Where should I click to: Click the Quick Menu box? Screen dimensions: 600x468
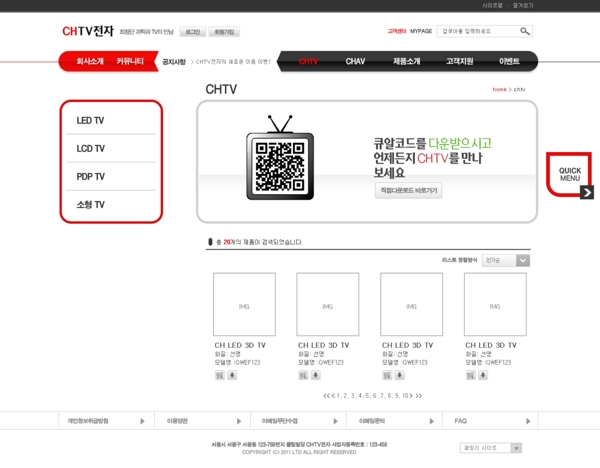click(x=569, y=174)
